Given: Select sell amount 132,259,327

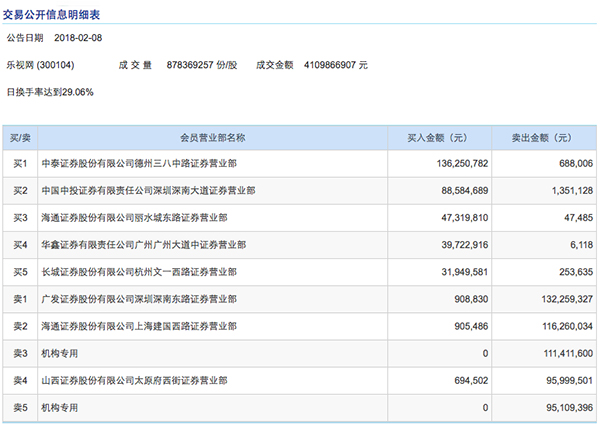Looking at the screenshot, I should 567,299.
